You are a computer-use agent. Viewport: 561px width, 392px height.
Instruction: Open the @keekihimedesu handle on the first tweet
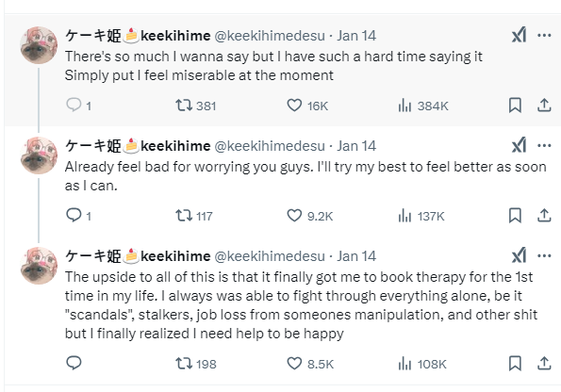point(270,36)
